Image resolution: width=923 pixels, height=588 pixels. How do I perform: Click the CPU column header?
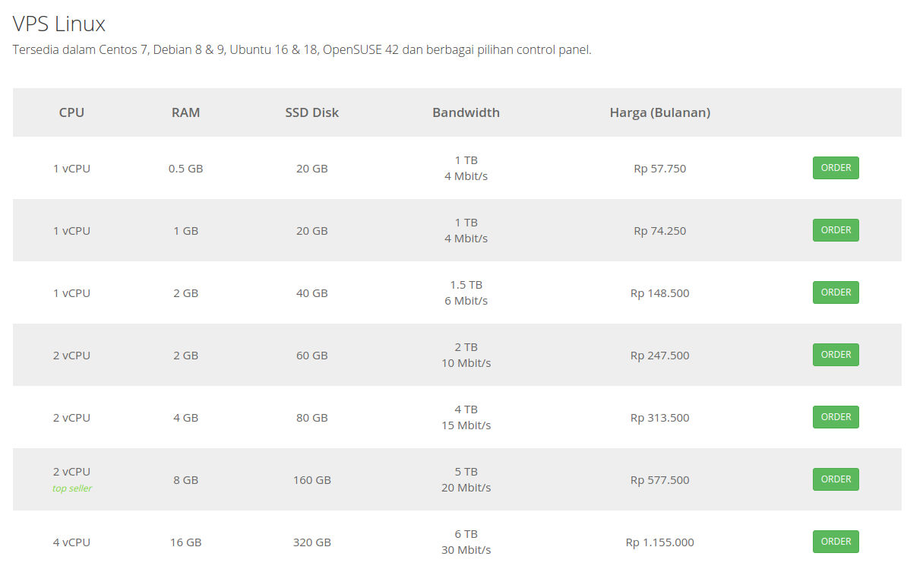click(71, 112)
